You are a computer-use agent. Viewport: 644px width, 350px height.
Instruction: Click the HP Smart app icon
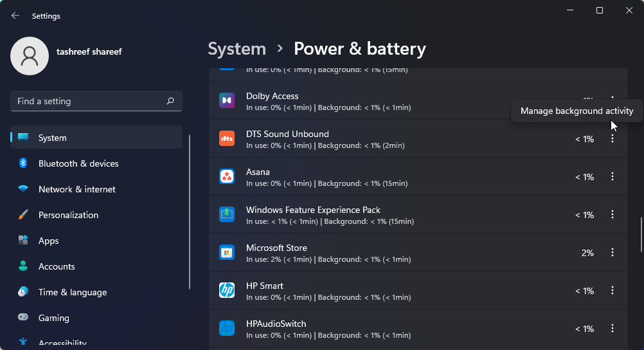pyautogui.click(x=226, y=291)
